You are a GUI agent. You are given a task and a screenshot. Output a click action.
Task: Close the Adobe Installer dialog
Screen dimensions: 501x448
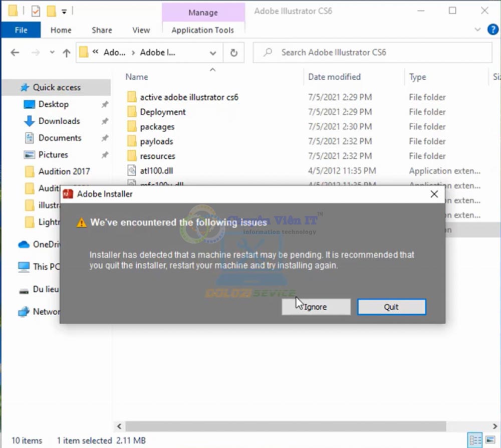click(434, 194)
